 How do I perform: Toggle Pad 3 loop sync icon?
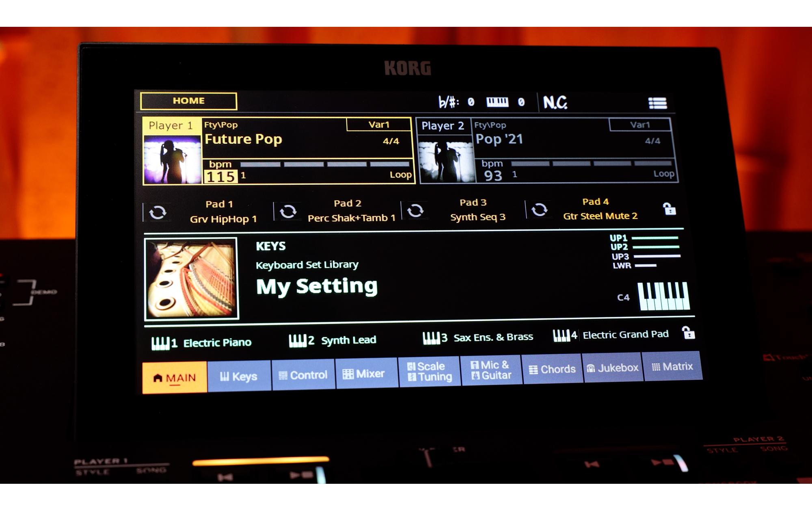(415, 210)
